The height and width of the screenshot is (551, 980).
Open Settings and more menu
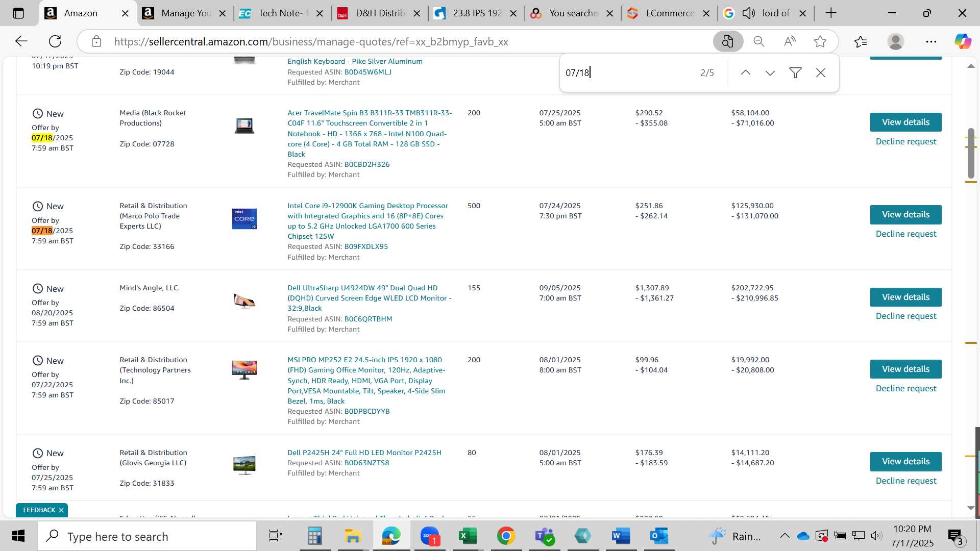click(x=931, y=41)
